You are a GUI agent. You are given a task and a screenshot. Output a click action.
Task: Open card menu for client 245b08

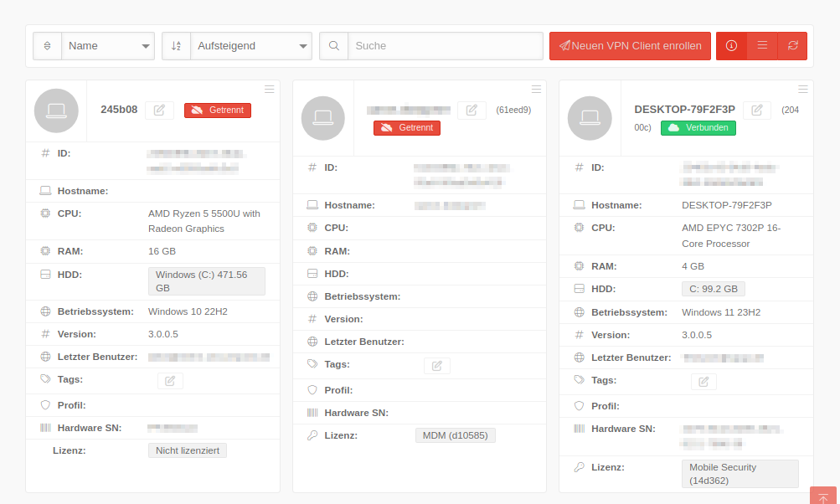(269, 89)
